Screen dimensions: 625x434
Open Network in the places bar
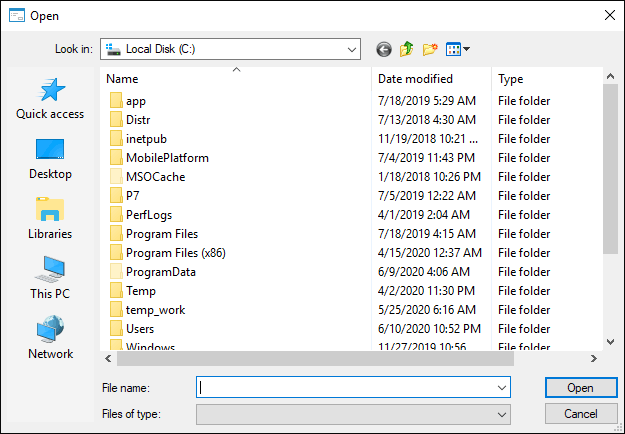(x=50, y=339)
